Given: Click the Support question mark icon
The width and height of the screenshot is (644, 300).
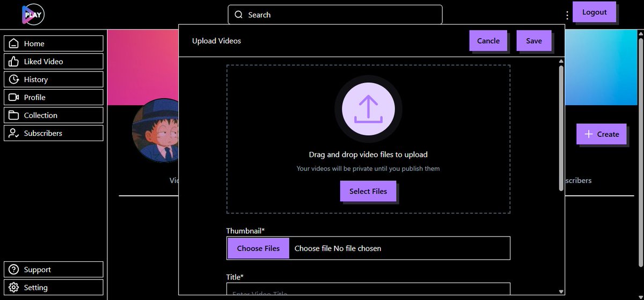Looking at the screenshot, I should pos(14,269).
